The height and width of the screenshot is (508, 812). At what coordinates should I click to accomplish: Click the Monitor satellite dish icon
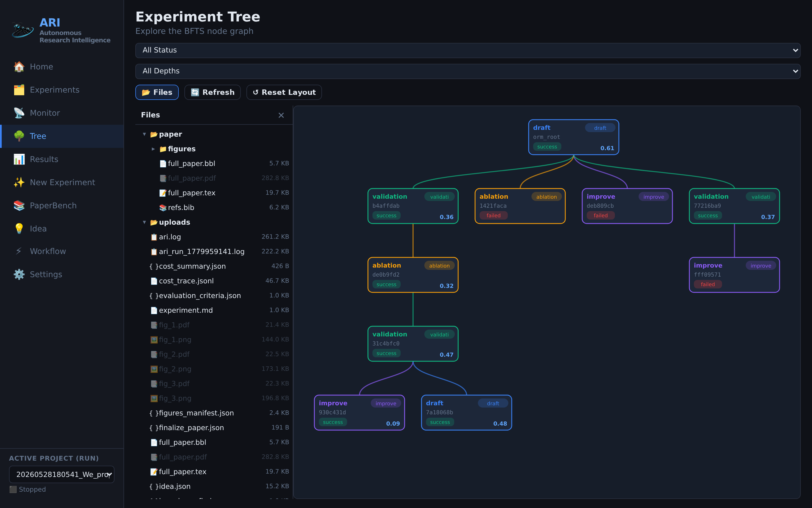point(19,113)
